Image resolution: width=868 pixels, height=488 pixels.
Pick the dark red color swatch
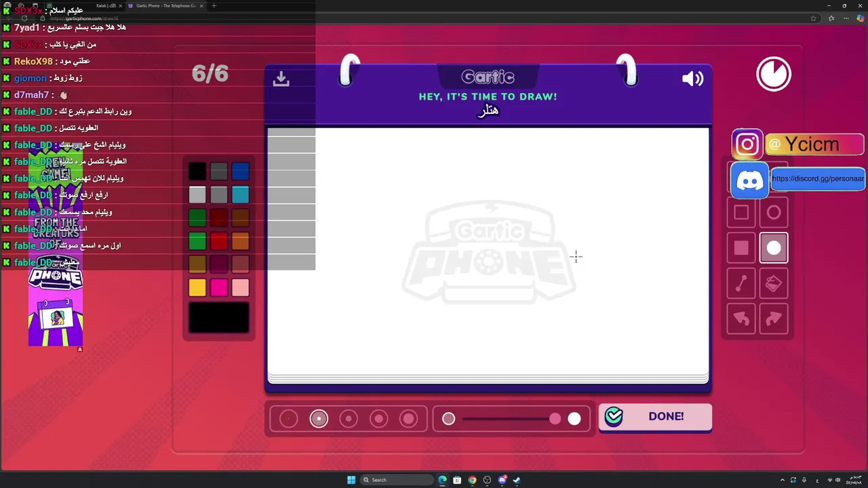[219, 218]
